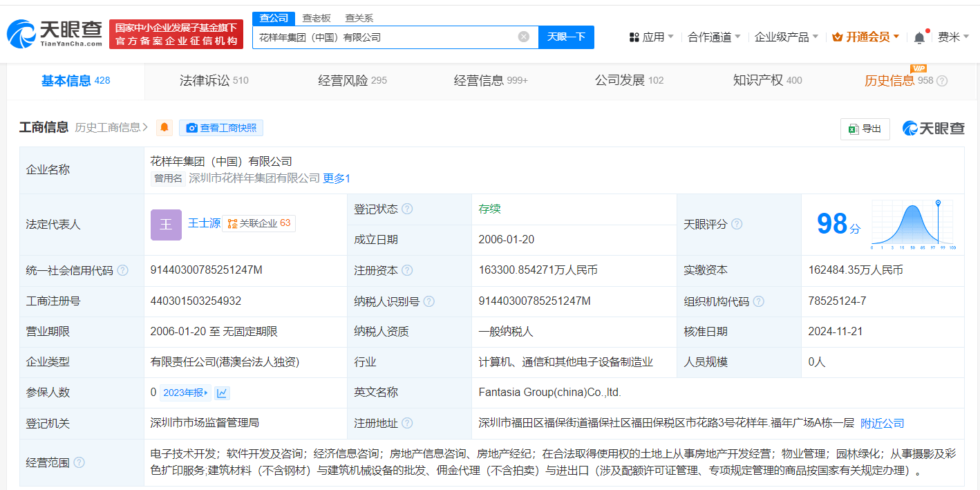Click approval date 2024-11-21
Screen dimensions: 980x490
836,332
